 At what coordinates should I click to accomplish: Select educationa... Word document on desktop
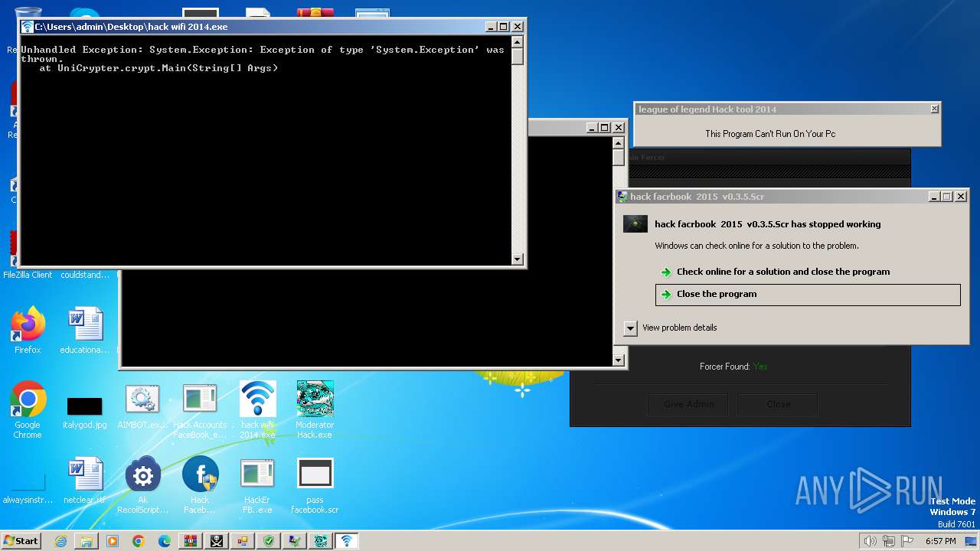85,331
